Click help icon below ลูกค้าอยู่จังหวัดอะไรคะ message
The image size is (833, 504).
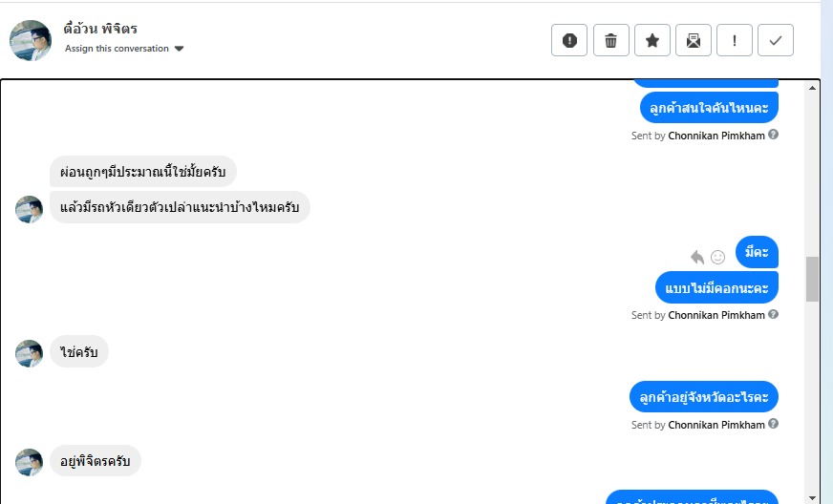[x=774, y=423]
